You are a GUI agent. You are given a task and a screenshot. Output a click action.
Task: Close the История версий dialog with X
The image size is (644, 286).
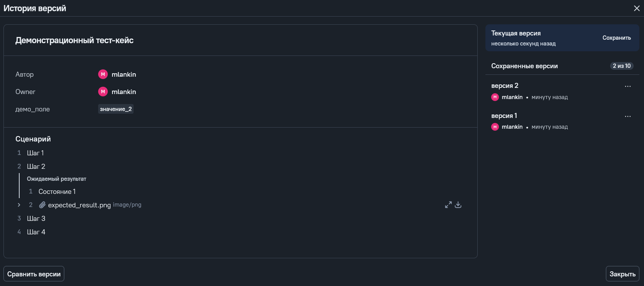click(637, 8)
